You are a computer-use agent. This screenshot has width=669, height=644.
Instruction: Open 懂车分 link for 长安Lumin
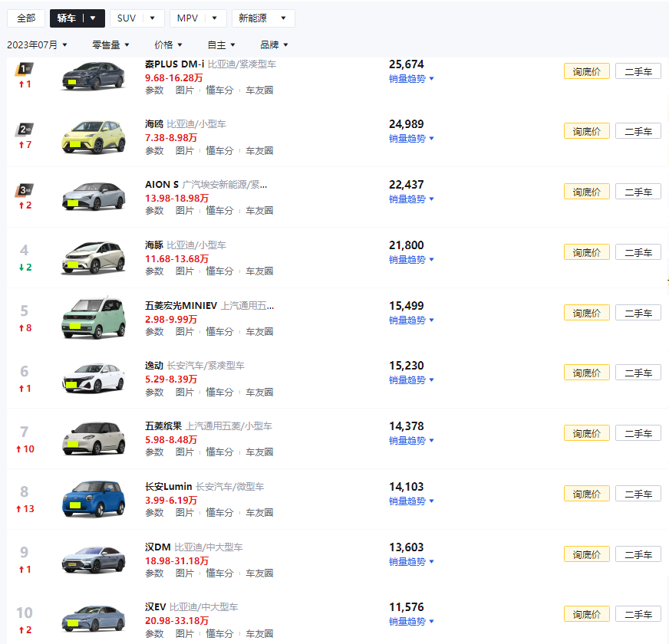coord(219,512)
